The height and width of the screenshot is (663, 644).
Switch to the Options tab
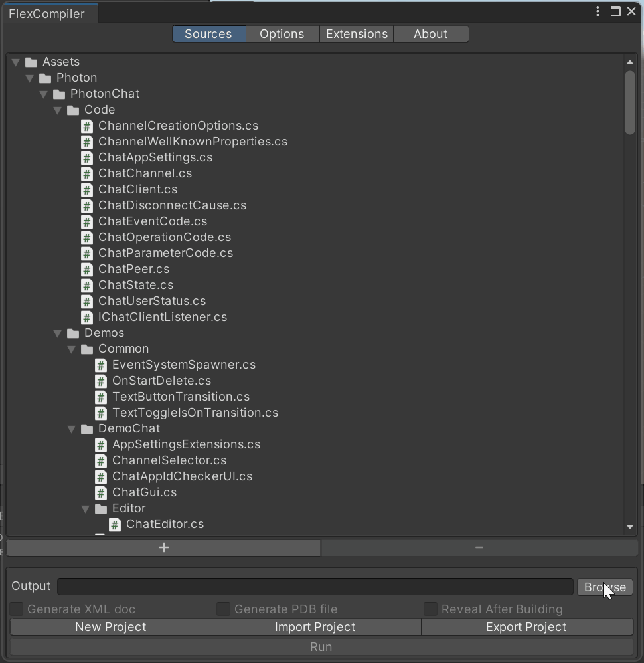282,34
